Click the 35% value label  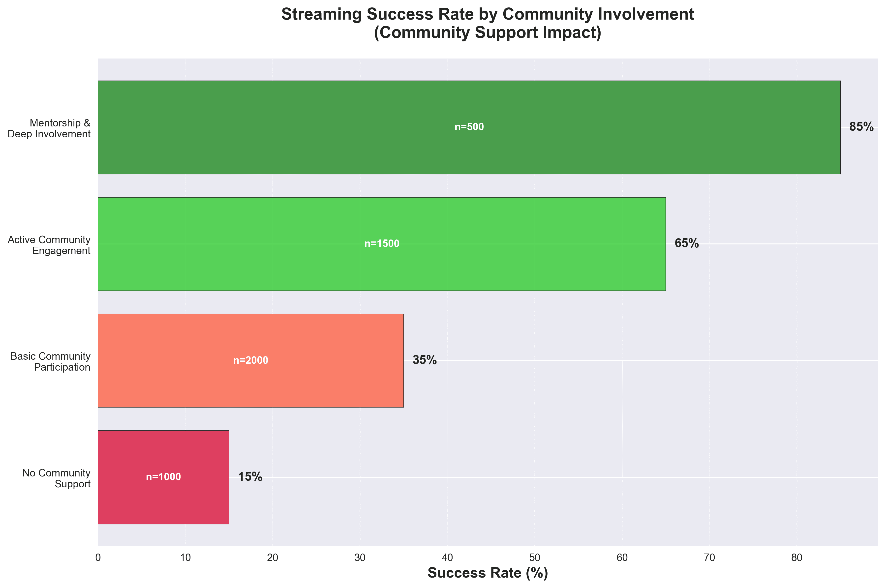click(x=425, y=360)
